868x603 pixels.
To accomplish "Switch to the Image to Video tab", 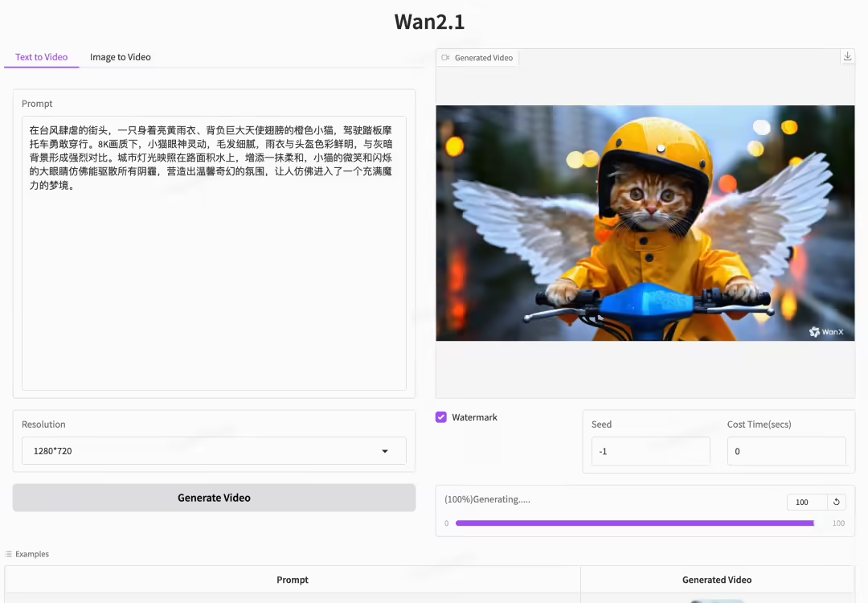I will 120,57.
